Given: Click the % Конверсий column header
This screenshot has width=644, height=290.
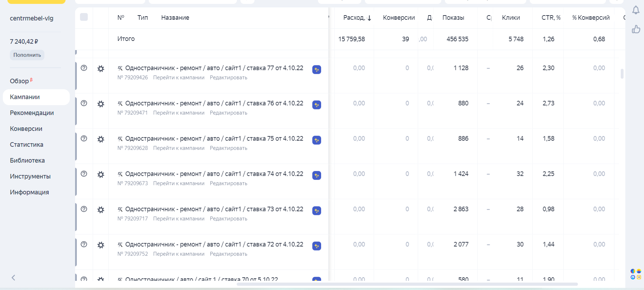Looking at the screenshot, I should [591, 18].
